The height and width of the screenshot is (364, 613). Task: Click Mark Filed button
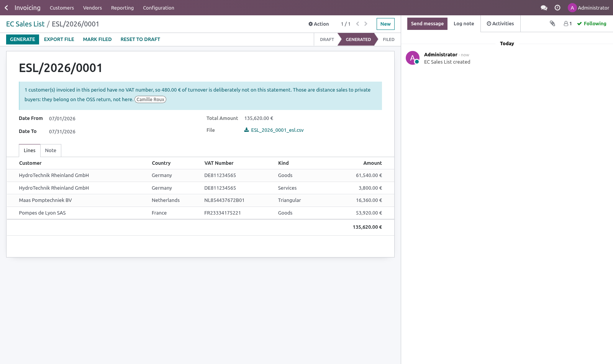click(x=97, y=39)
